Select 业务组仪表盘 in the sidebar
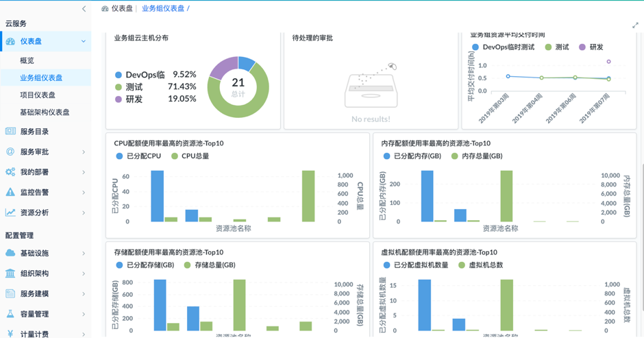The image size is (644, 338). tap(46, 77)
